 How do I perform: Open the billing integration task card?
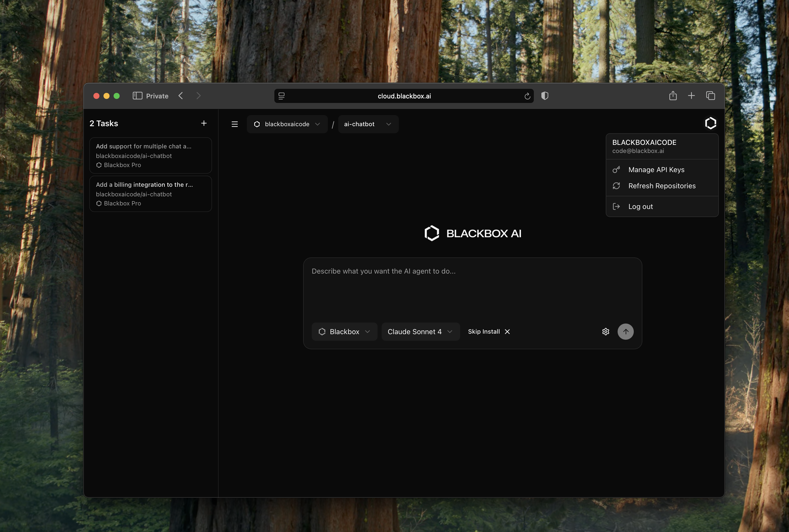point(150,194)
